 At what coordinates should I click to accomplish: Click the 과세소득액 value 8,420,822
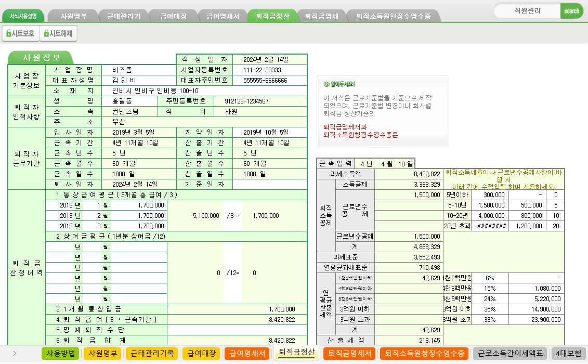408,174
